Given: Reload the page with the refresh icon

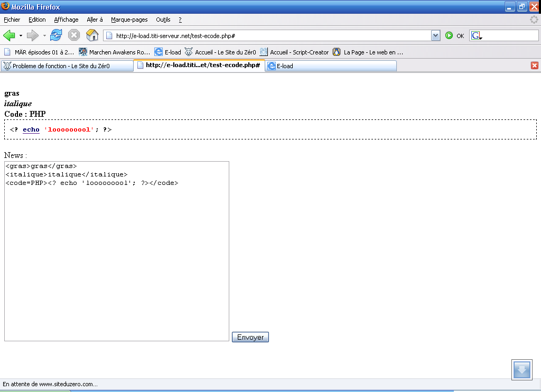Looking at the screenshot, I should coord(55,35).
